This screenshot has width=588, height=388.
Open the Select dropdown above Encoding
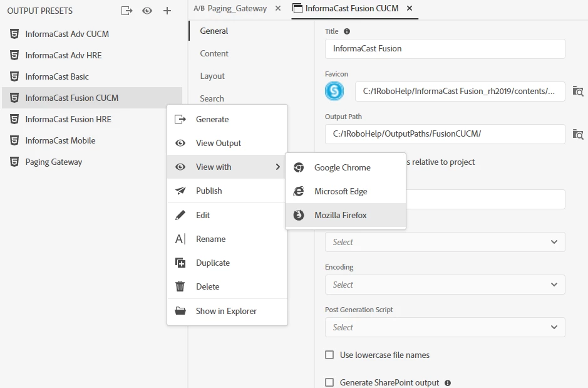tap(445, 242)
